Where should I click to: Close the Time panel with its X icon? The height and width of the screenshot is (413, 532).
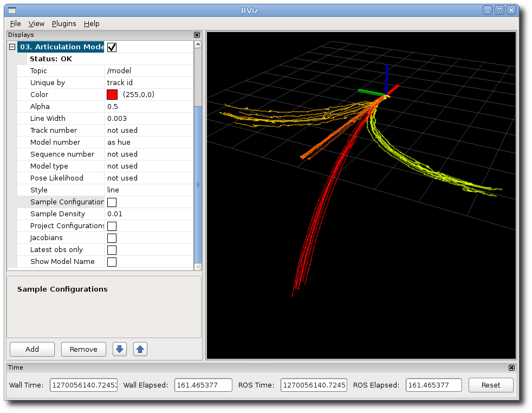(511, 367)
